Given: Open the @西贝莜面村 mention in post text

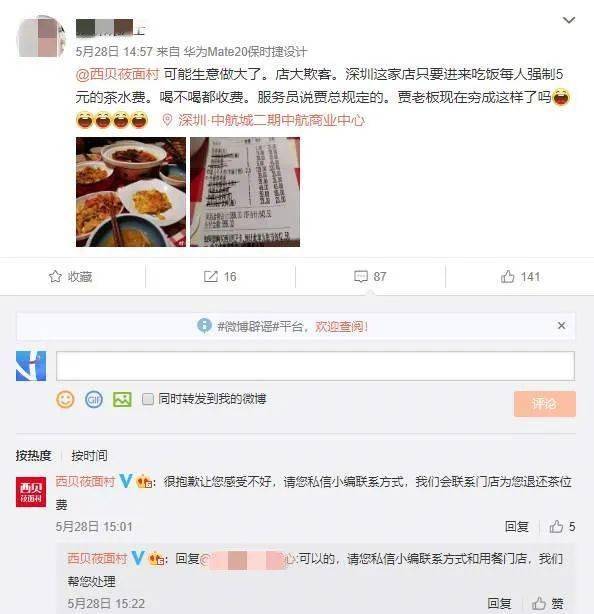Looking at the screenshot, I should 117,74.
